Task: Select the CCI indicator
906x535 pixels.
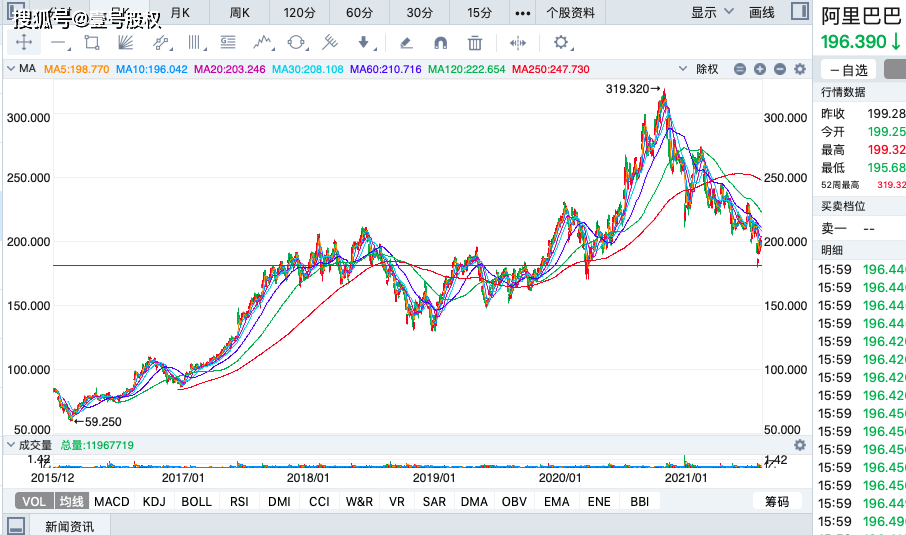Action: pyautogui.click(x=319, y=501)
